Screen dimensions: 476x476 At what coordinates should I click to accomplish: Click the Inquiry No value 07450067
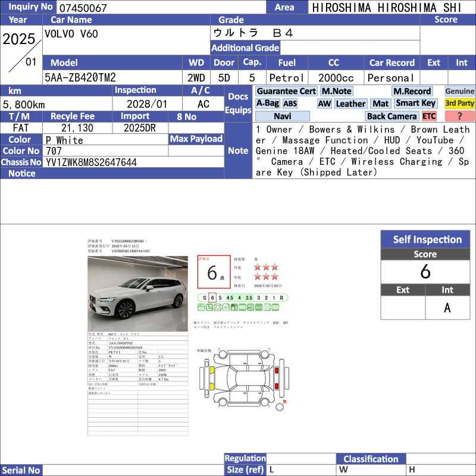tap(83, 8)
